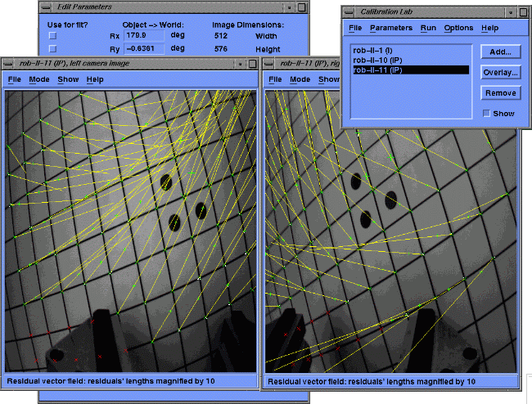This screenshot has height=404, width=532.
Task: Select rob-II-1 (I) in the list
Action: (372, 51)
